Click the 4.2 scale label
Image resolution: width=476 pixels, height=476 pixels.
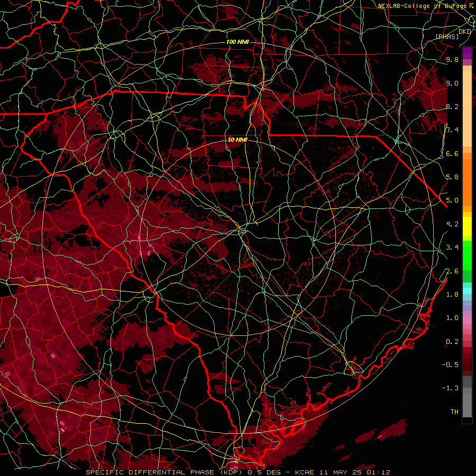452,224
